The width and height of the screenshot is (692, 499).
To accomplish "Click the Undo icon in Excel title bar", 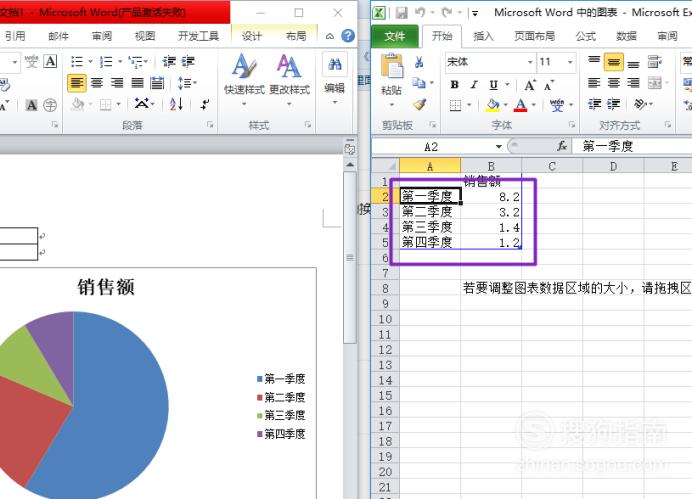I will coord(420,13).
